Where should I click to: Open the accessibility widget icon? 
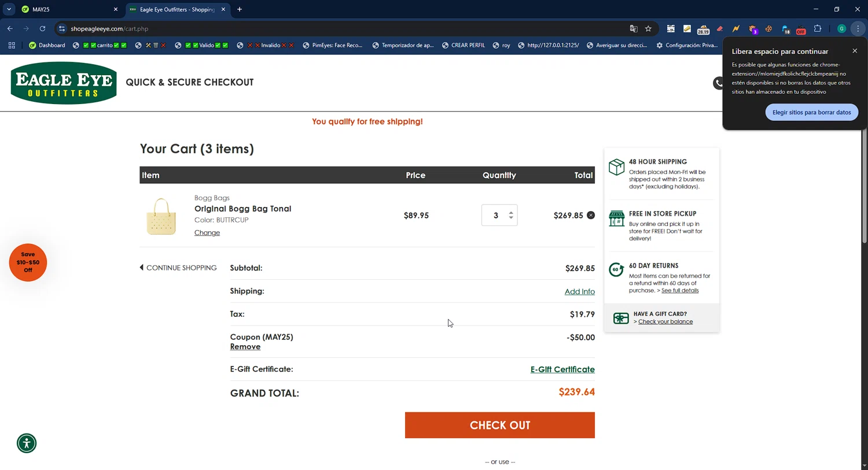pos(27,443)
